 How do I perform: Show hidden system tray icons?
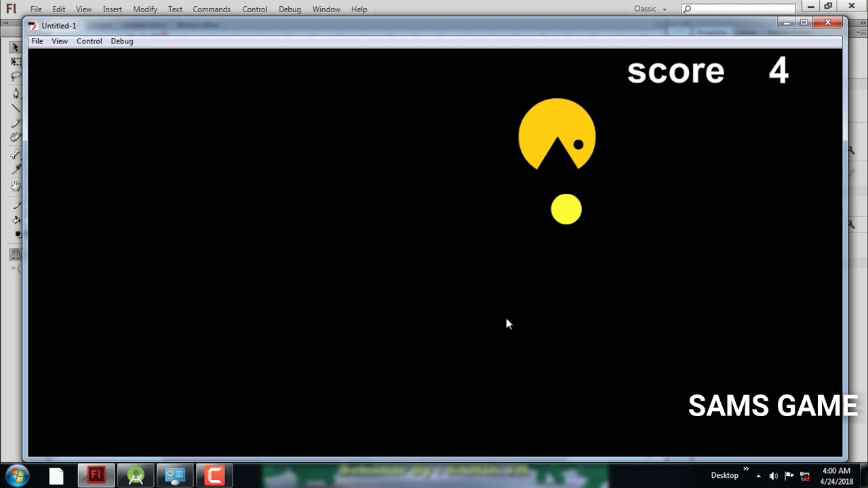(x=759, y=476)
